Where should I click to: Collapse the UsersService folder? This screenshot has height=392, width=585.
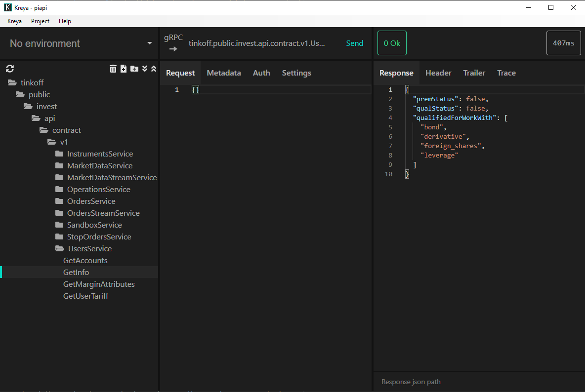tap(89, 249)
